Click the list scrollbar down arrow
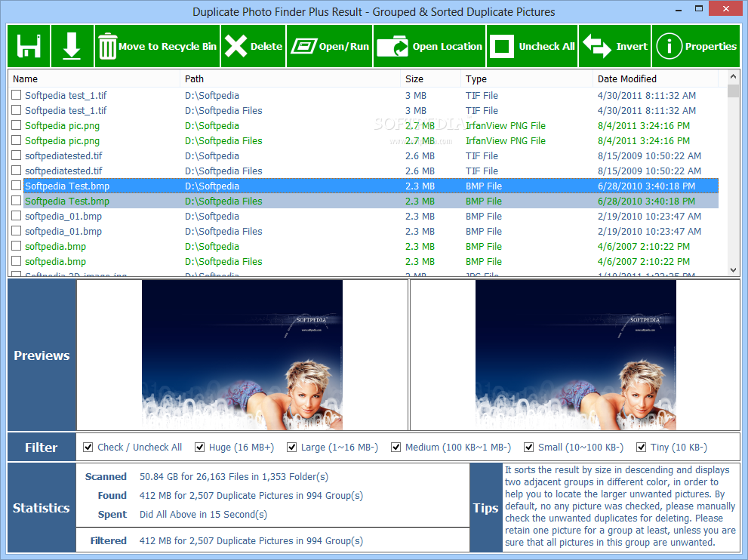The height and width of the screenshot is (560, 748). [733, 270]
